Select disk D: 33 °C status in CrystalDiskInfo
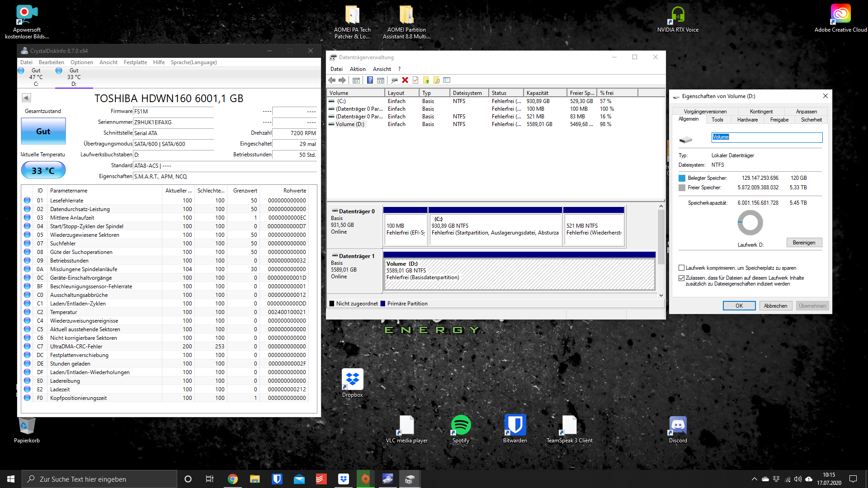Image resolution: width=868 pixels, height=488 pixels. pos(73,77)
